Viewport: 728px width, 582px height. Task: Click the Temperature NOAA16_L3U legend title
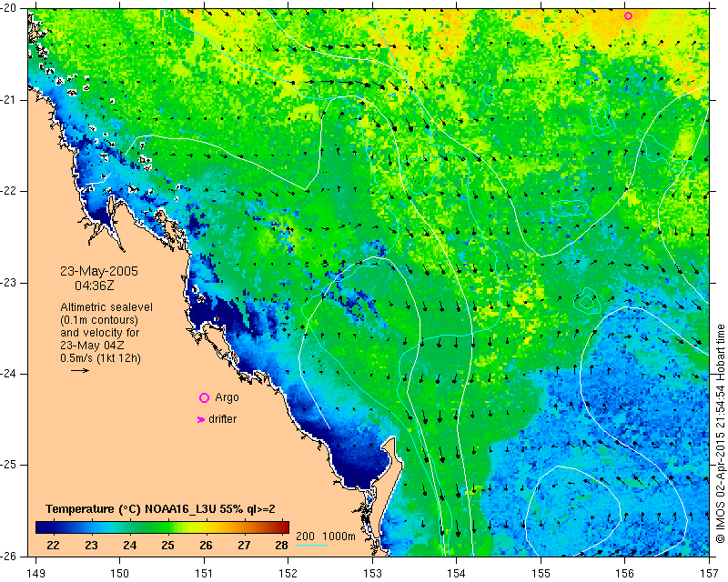pyautogui.click(x=160, y=509)
